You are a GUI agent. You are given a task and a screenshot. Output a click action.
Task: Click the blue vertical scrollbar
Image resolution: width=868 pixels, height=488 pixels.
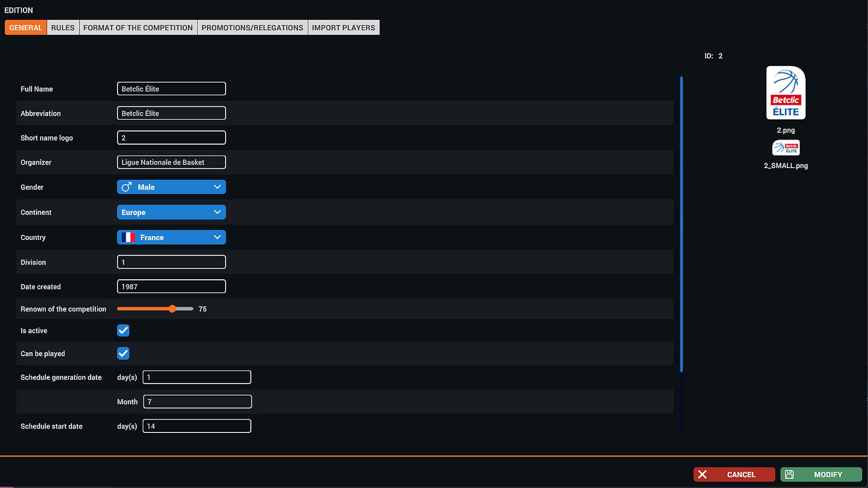[x=681, y=224]
